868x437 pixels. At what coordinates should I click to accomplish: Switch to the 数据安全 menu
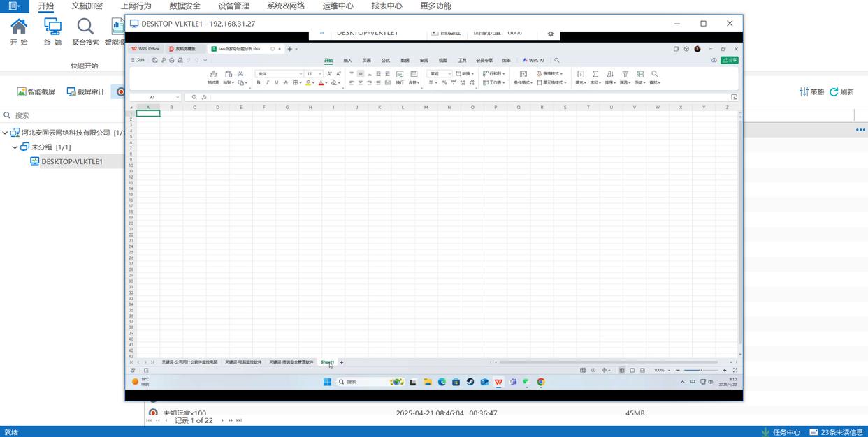(185, 6)
